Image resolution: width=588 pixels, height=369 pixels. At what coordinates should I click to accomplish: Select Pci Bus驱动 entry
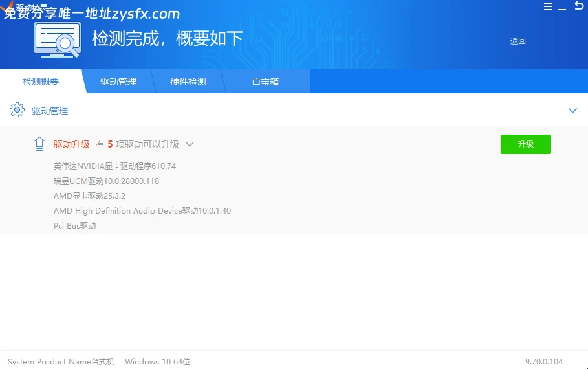pos(74,225)
